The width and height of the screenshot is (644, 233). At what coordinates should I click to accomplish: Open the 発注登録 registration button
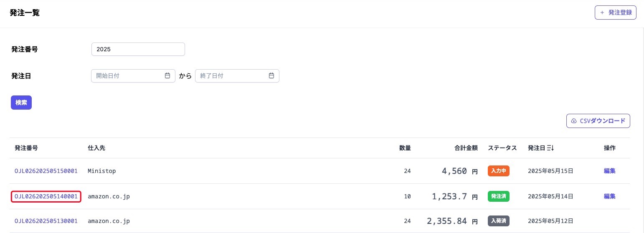pyautogui.click(x=615, y=13)
